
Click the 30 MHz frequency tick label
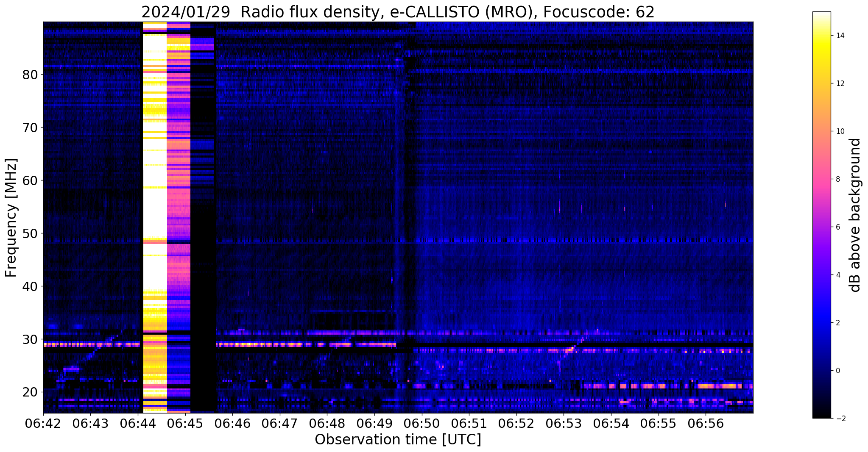pos(31,339)
